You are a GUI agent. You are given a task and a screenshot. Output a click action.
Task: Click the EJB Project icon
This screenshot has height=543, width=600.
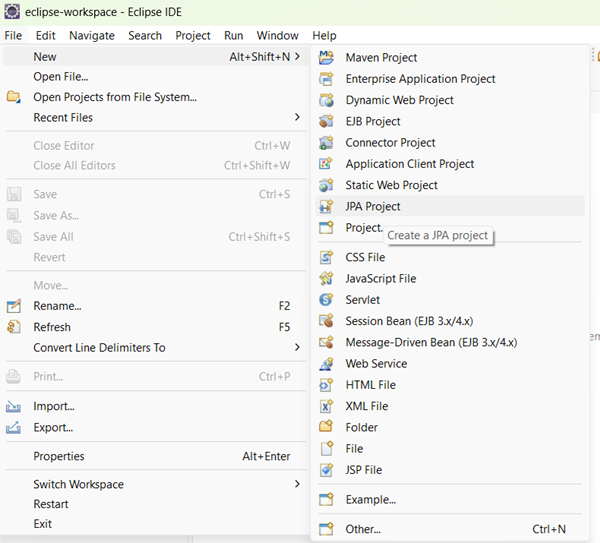click(x=326, y=121)
